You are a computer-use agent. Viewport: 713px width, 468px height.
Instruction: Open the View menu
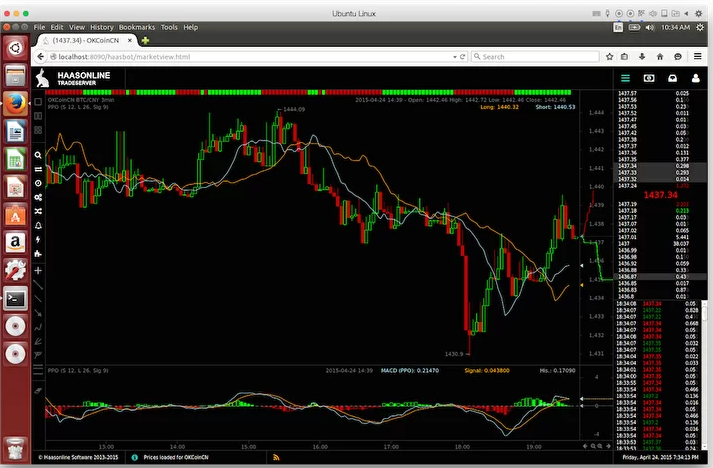[77, 27]
